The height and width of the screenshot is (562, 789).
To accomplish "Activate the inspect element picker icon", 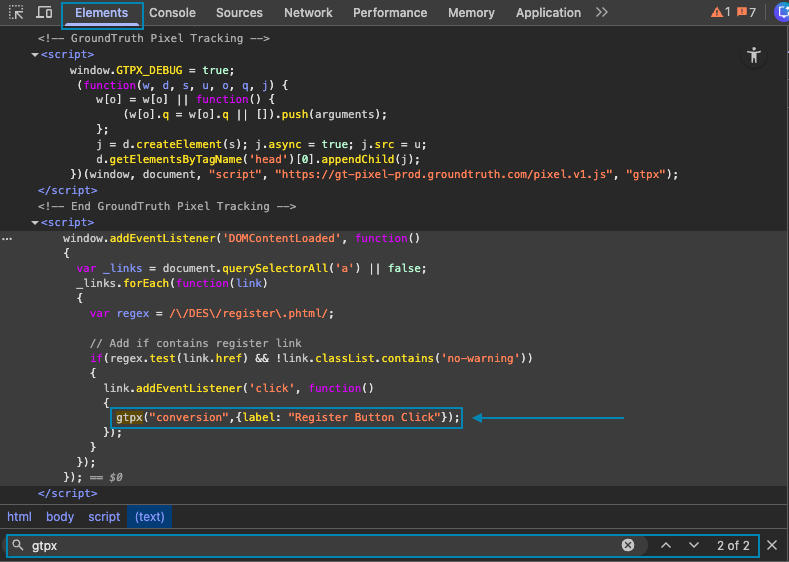I will click(x=16, y=13).
